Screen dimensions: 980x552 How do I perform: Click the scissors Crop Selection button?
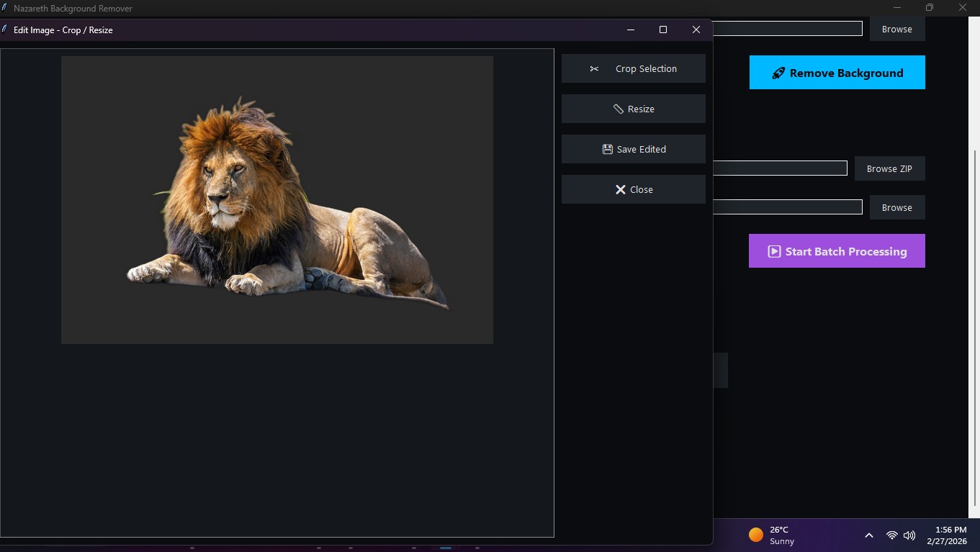tap(633, 68)
